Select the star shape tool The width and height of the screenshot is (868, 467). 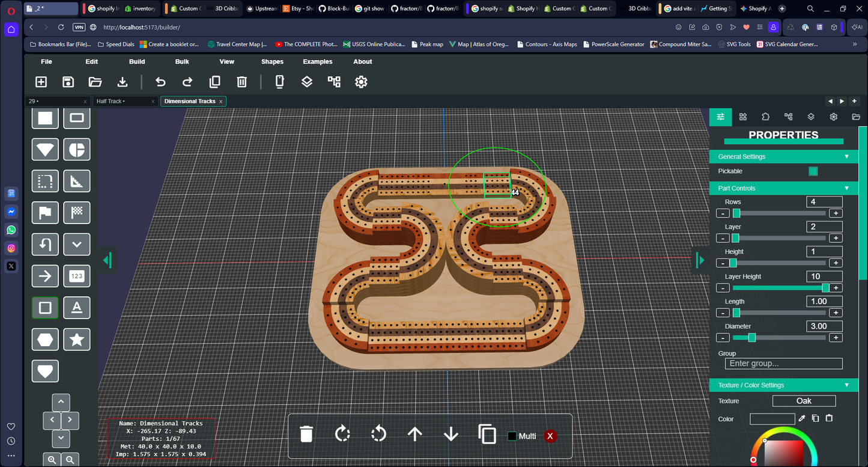(77, 340)
